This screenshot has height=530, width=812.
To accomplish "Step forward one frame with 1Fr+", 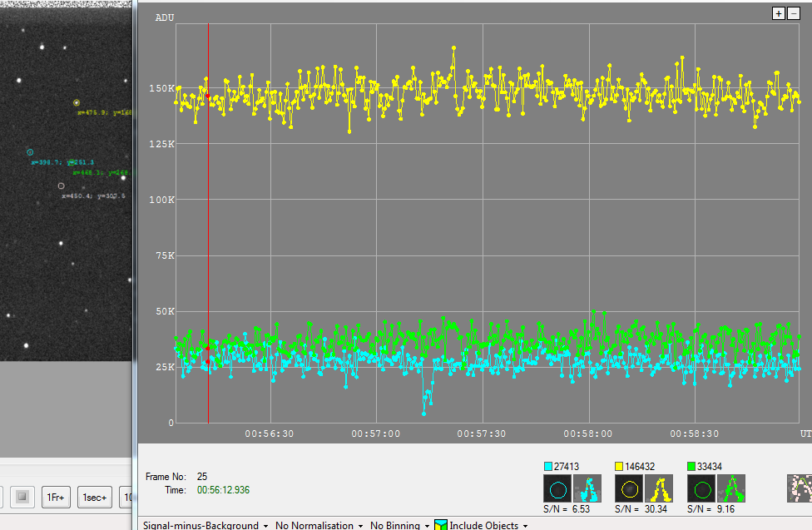I will (x=56, y=498).
